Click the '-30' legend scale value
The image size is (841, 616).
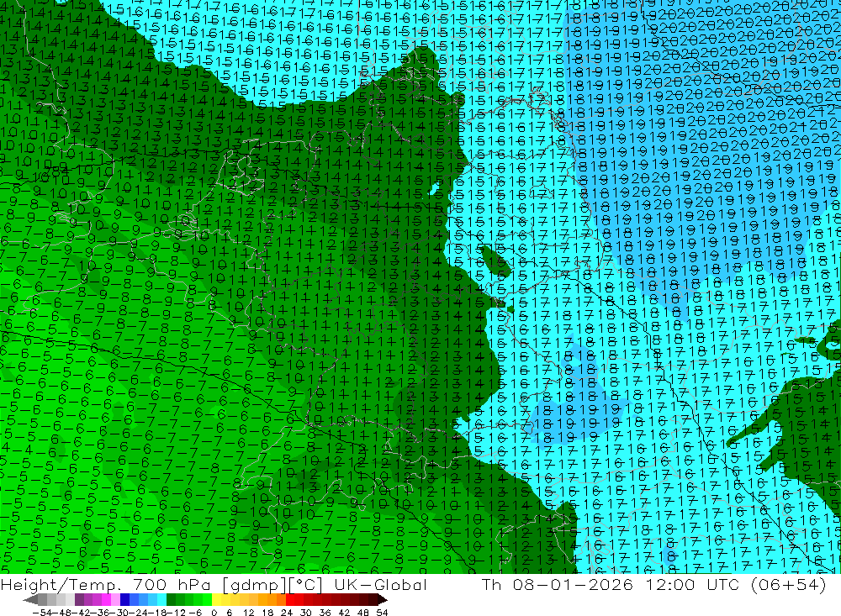pos(119,613)
